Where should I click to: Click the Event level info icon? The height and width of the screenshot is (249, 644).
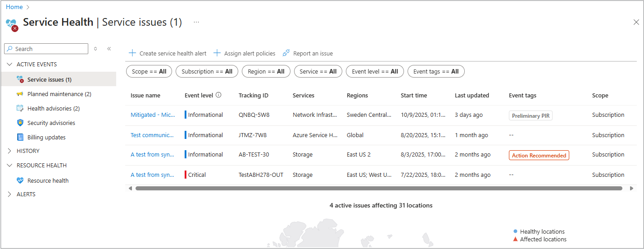(x=218, y=95)
